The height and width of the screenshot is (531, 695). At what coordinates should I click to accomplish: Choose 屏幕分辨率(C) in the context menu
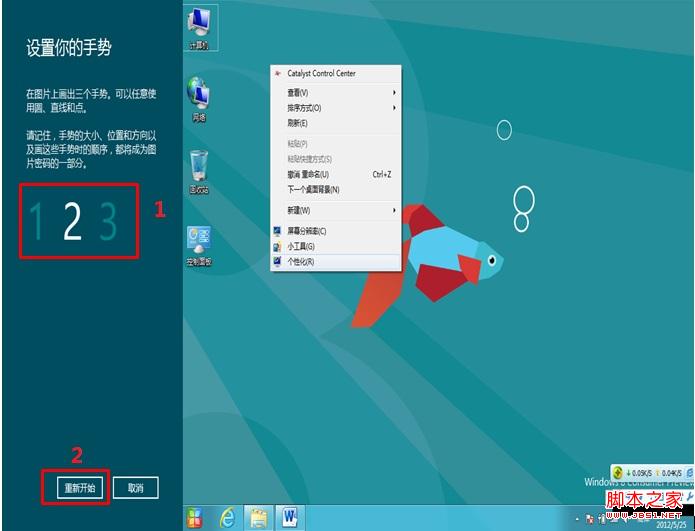click(336, 231)
